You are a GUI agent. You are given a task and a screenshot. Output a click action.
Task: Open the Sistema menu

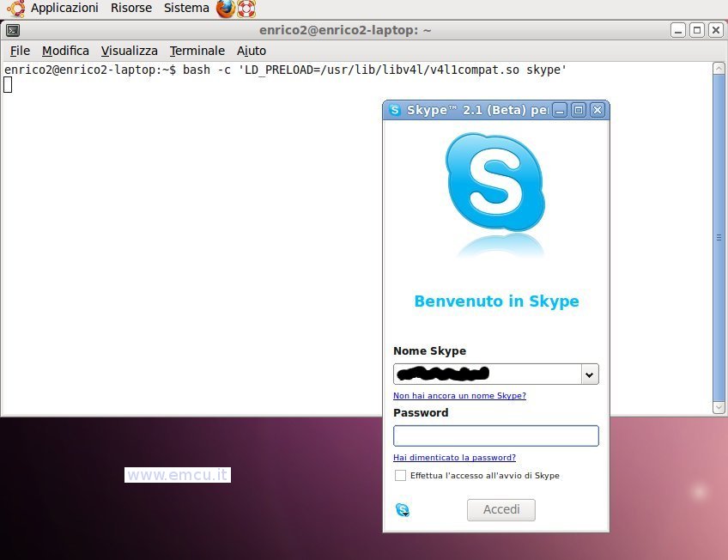(x=186, y=8)
